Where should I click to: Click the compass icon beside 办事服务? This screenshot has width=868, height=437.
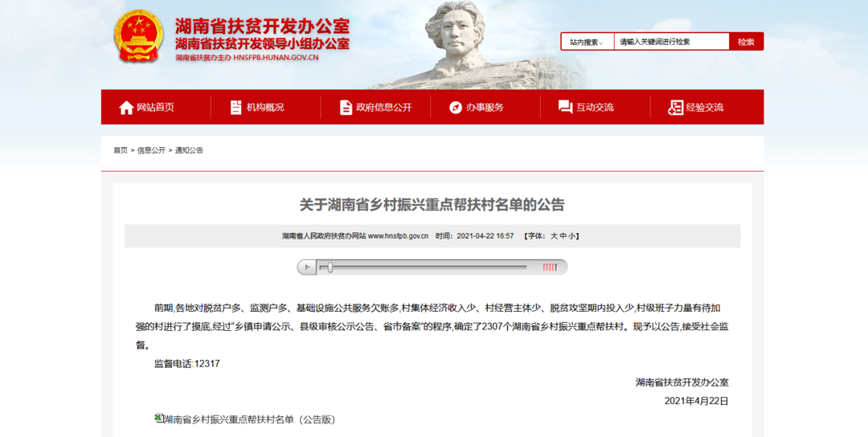click(456, 108)
